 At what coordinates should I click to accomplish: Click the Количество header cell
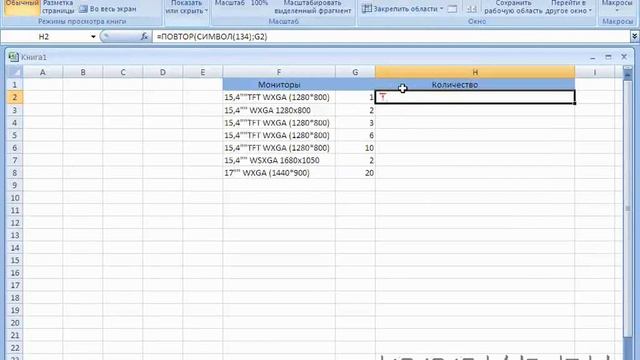475,84
